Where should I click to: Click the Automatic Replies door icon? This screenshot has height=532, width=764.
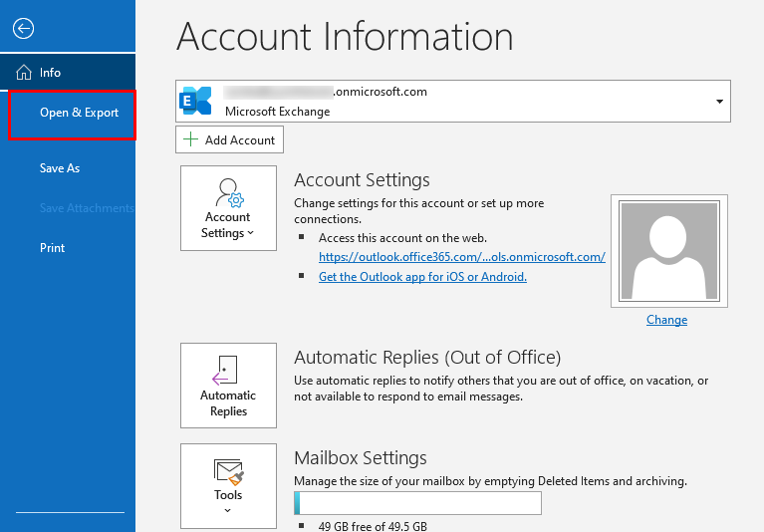pyautogui.click(x=225, y=371)
